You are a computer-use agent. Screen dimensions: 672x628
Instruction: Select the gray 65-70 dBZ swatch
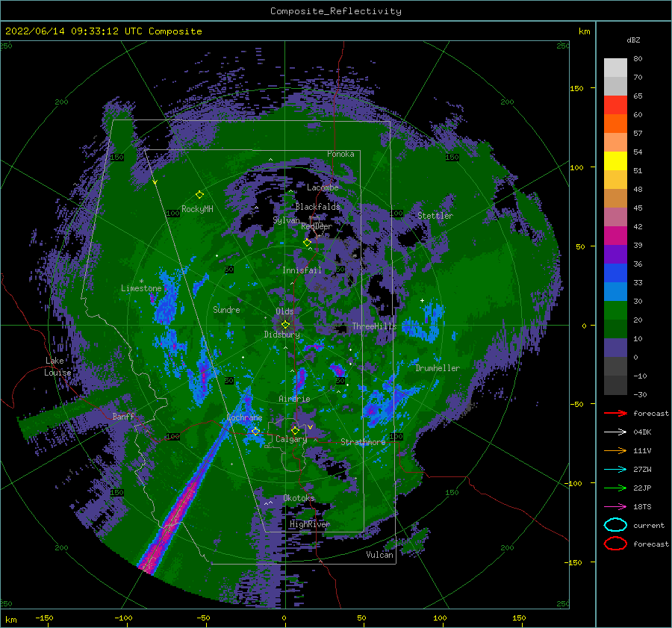coord(615,87)
